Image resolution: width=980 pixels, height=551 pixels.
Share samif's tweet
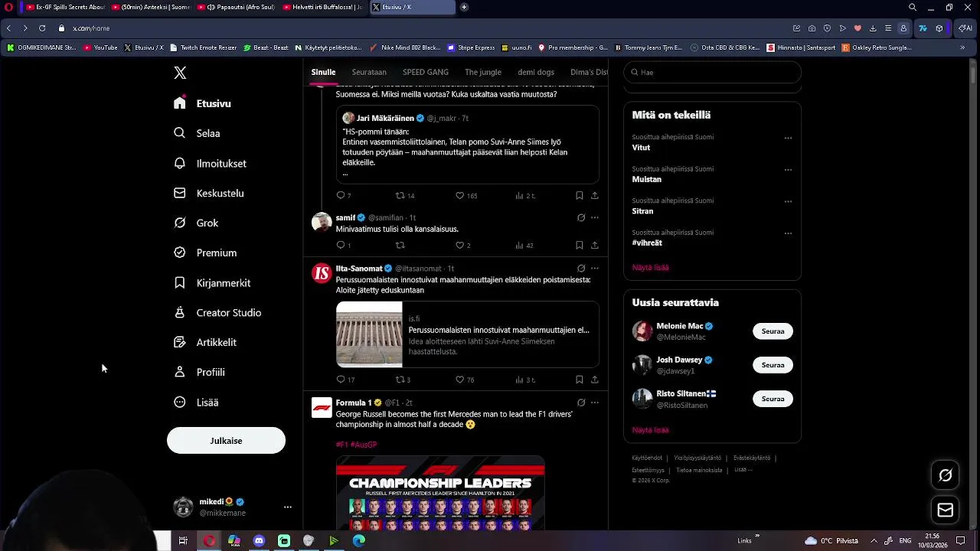[594, 245]
